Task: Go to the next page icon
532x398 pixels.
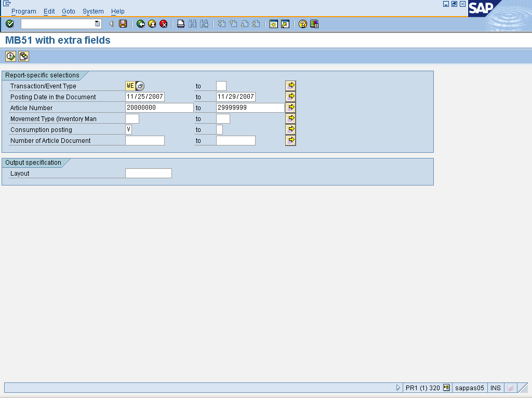Action: pos(245,24)
